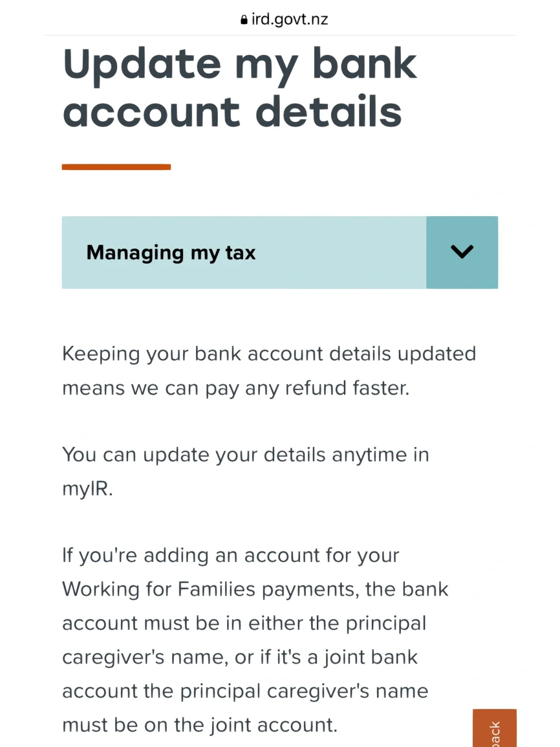The width and height of the screenshot is (560, 747).
Task: Click the line "must be on the joint account."
Action: 200,725
